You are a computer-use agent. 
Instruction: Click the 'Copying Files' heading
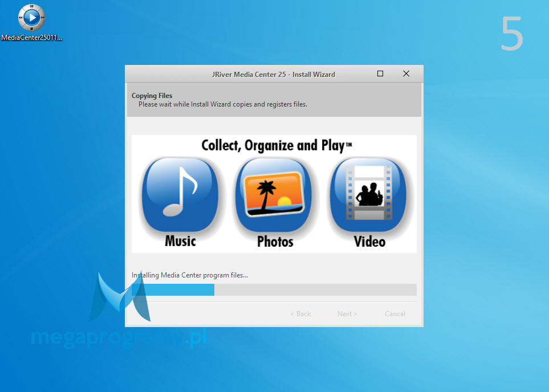coord(152,96)
